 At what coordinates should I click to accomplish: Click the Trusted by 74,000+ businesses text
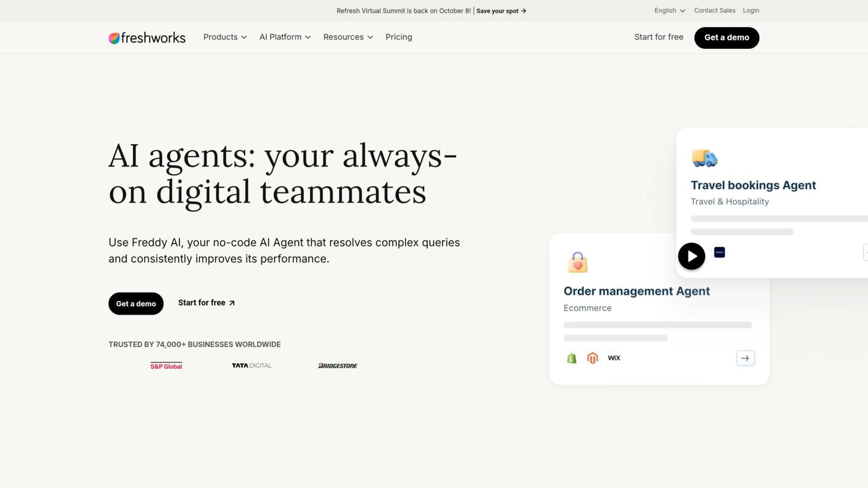195,344
